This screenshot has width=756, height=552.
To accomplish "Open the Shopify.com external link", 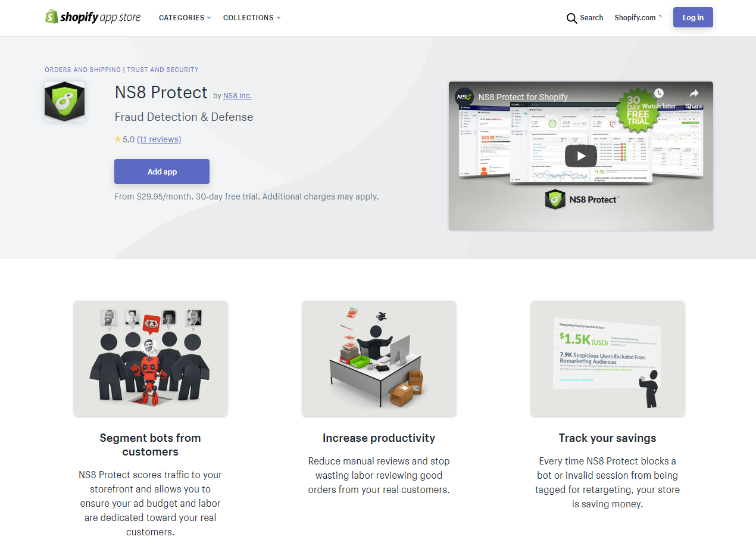I will point(638,18).
